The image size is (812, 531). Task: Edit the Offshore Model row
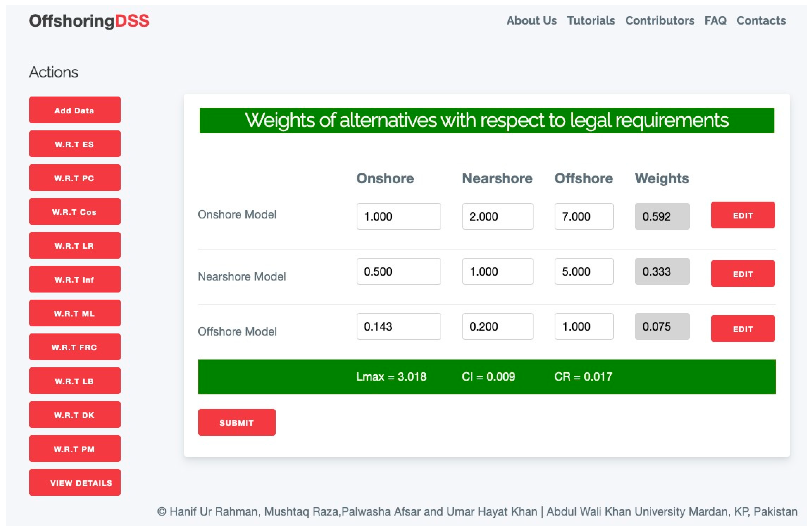(742, 329)
